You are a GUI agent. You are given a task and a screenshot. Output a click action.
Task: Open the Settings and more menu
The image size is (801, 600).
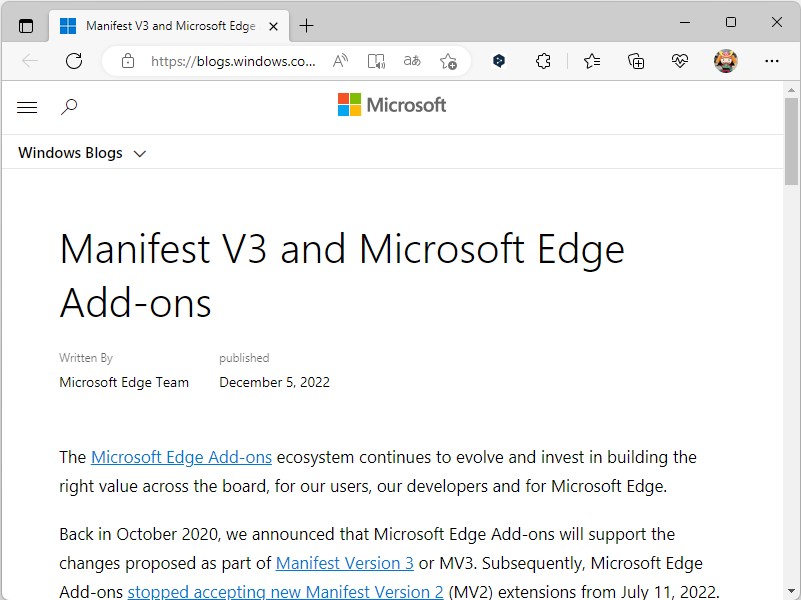[x=771, y=61]
